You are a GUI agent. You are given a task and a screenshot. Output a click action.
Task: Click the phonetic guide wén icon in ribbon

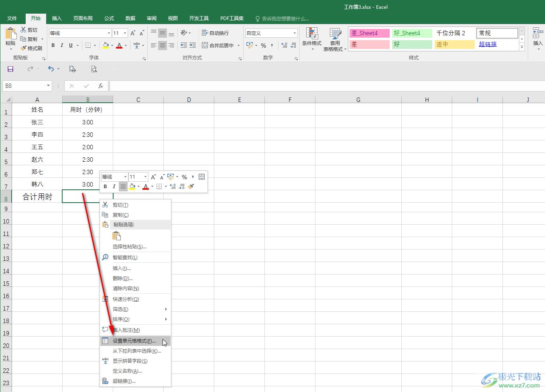pos(137,45)
